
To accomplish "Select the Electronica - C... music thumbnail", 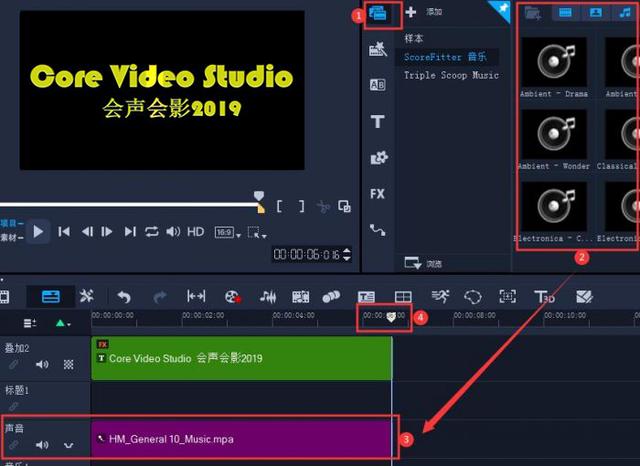I will point(554,206).
